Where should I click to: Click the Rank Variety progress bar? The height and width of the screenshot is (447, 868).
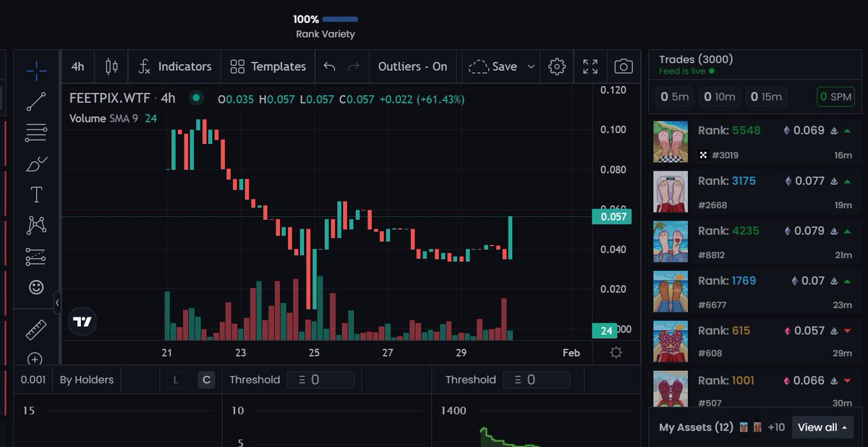click(340, 20)
